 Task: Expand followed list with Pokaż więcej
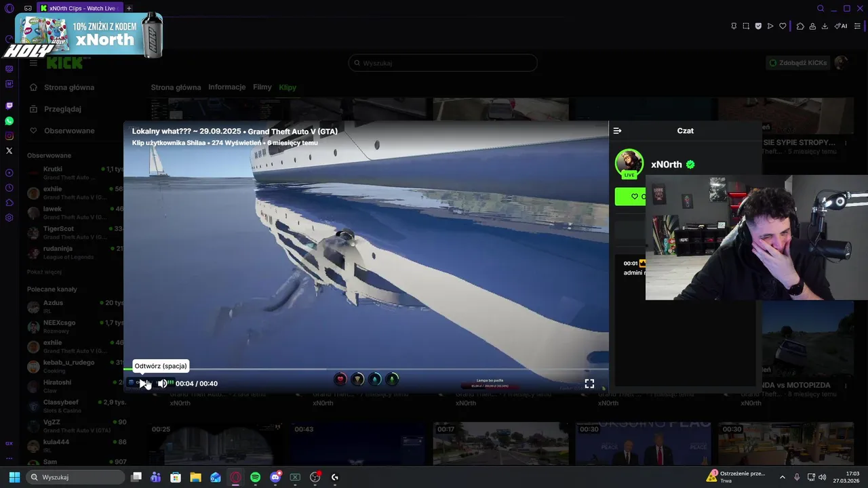(44, 272)
